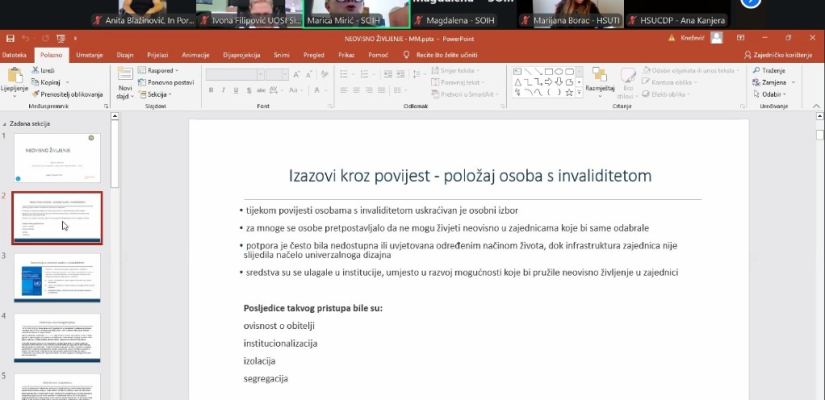Expand the Kopiraj dropdown arrow
This screenshot has width=825, height=400.
click(67, 83)
